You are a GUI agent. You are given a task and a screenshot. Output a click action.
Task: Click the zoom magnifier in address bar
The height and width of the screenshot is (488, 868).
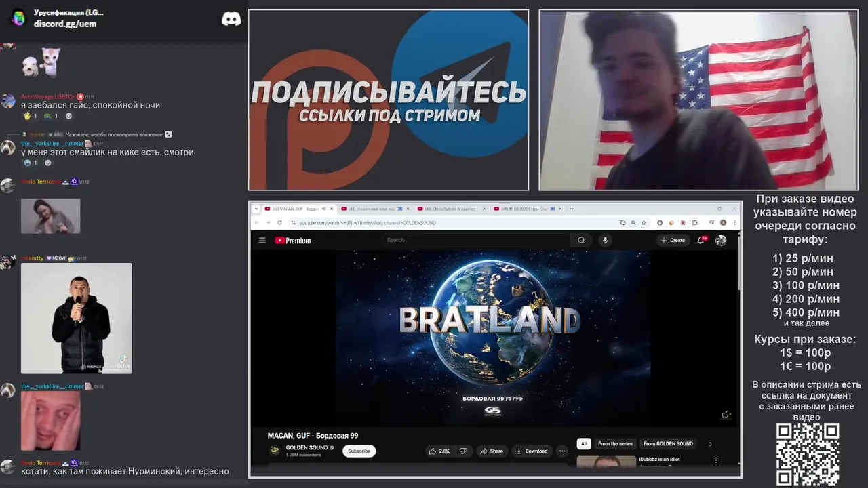pos(633,222)
